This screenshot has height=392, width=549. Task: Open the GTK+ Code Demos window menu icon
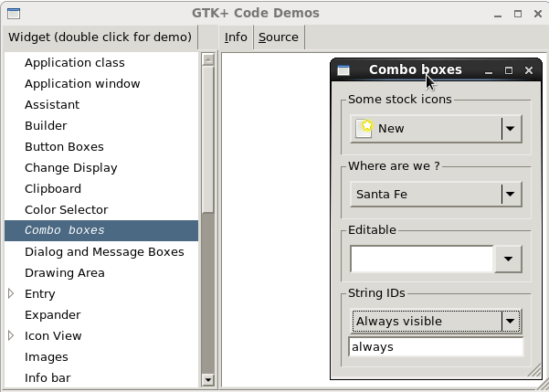point(14,14)
